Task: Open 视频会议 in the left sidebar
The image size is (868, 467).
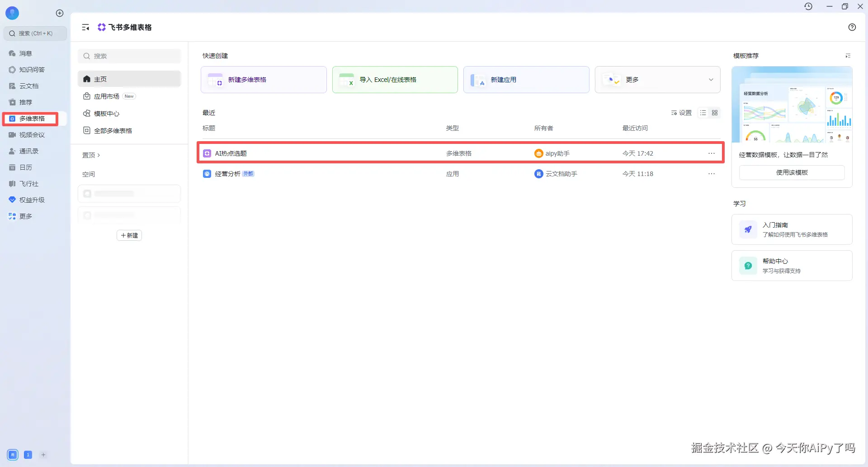Action: pyautogui.click(x=32, y=135)
